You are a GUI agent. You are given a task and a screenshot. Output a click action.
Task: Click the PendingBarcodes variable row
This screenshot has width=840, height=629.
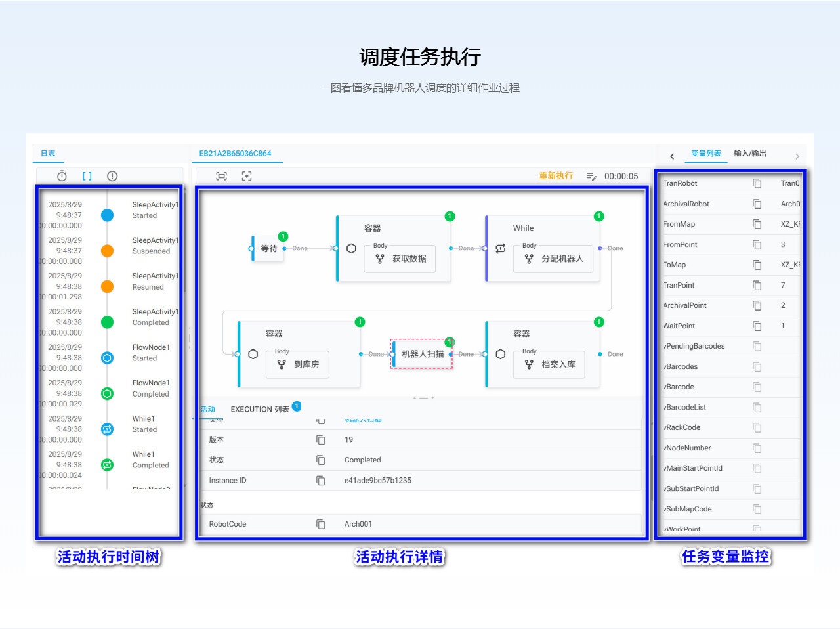click(x=731, y=346)
